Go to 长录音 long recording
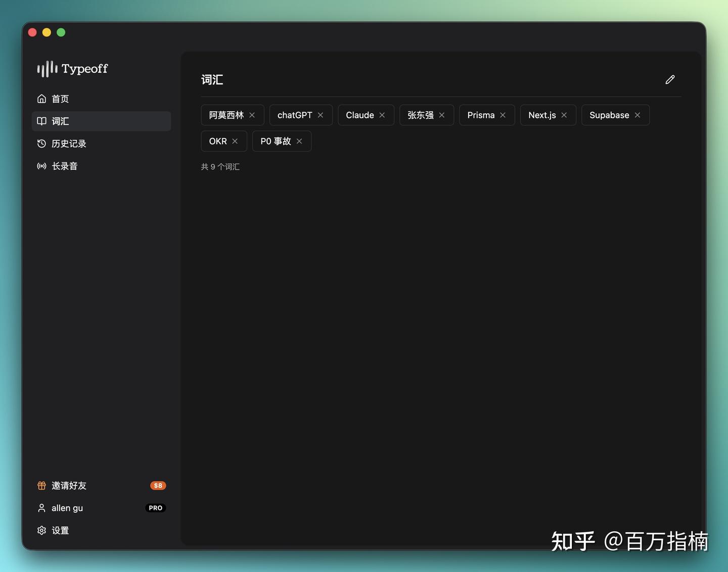This screenshot has width=728, height=572. point(101,166)
